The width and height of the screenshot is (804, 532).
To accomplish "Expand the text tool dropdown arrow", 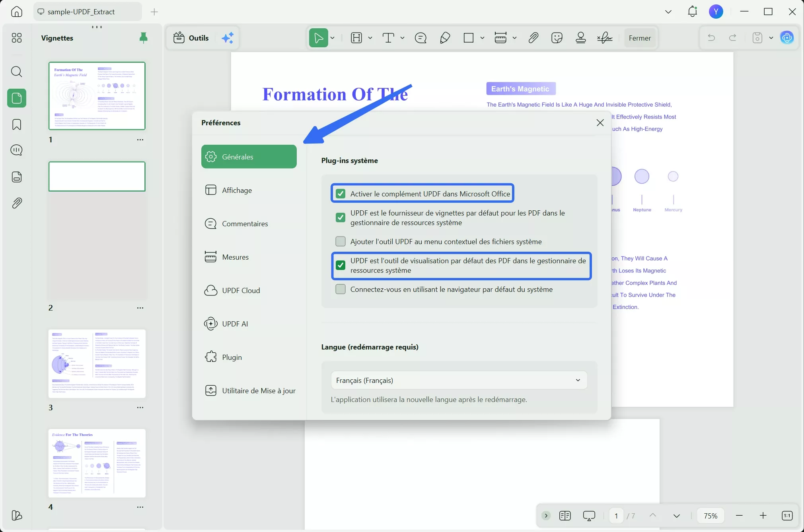I will (402, 38).
